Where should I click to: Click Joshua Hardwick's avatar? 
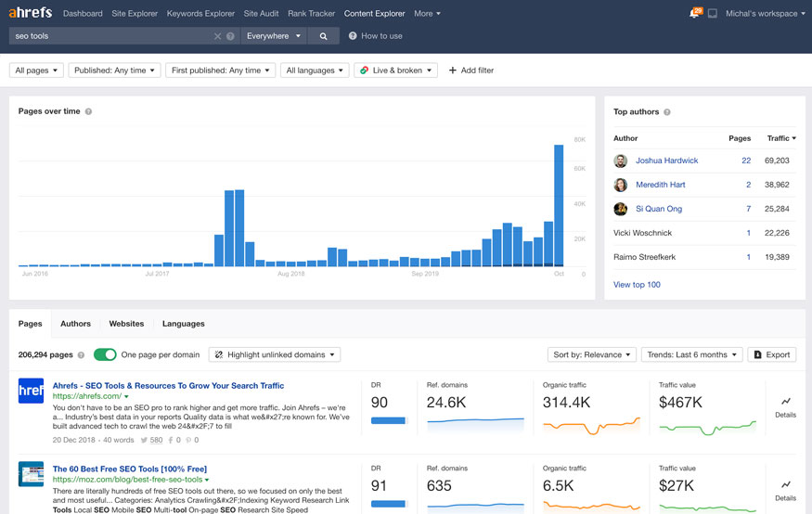pyautogui.click(x=621, y=161)
